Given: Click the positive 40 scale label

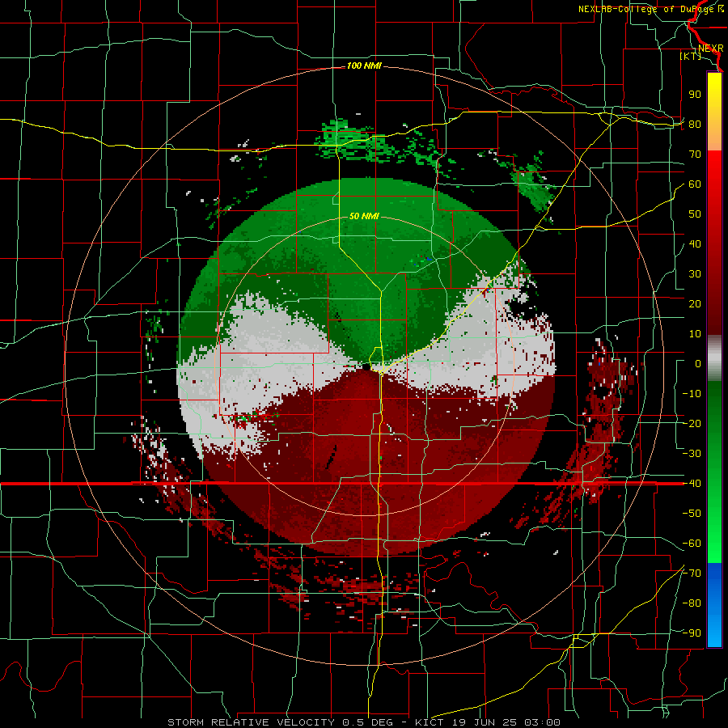Looking at the screenshot, I should pyautogui.click(x=695, y=243).
